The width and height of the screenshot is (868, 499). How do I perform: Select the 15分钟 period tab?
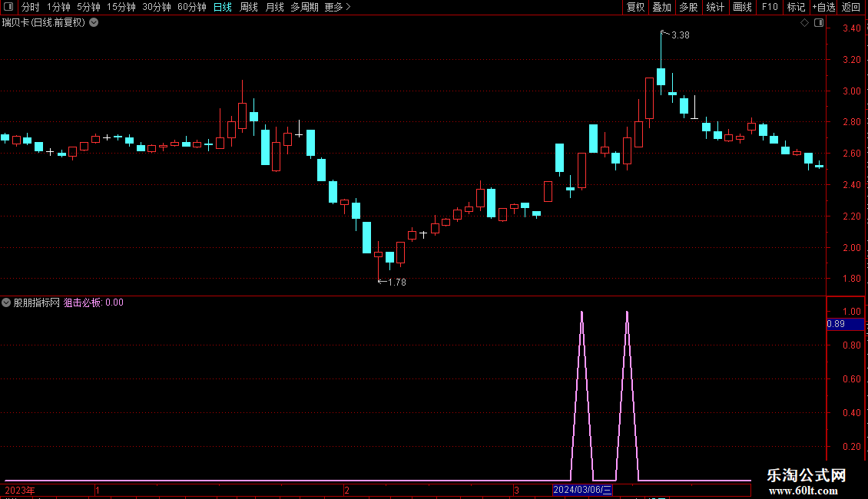coord(121,7)
